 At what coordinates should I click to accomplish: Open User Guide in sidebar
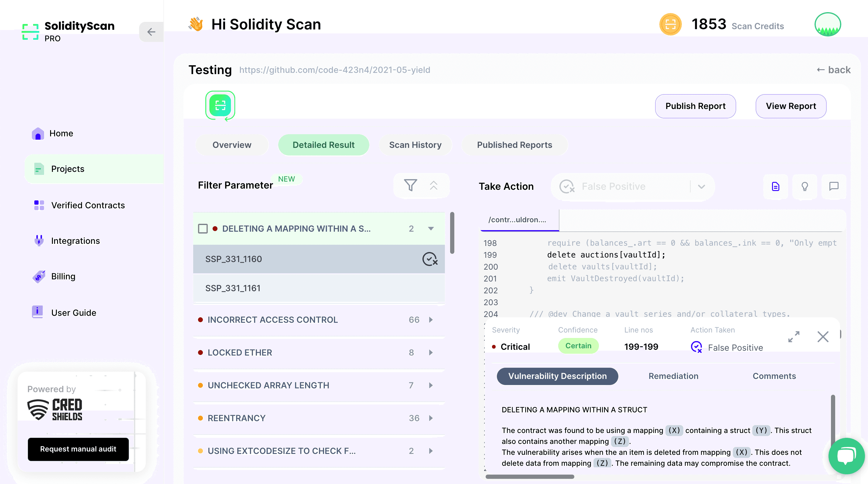pyautogui.click(x=64, y=312)
